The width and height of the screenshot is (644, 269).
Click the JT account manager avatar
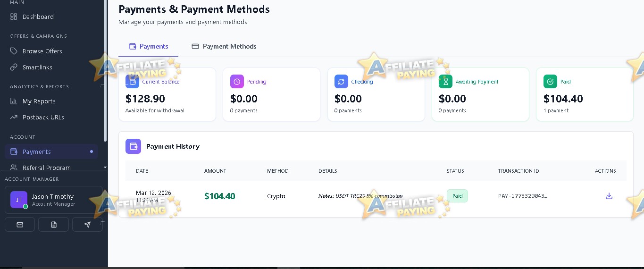(19, 200)
